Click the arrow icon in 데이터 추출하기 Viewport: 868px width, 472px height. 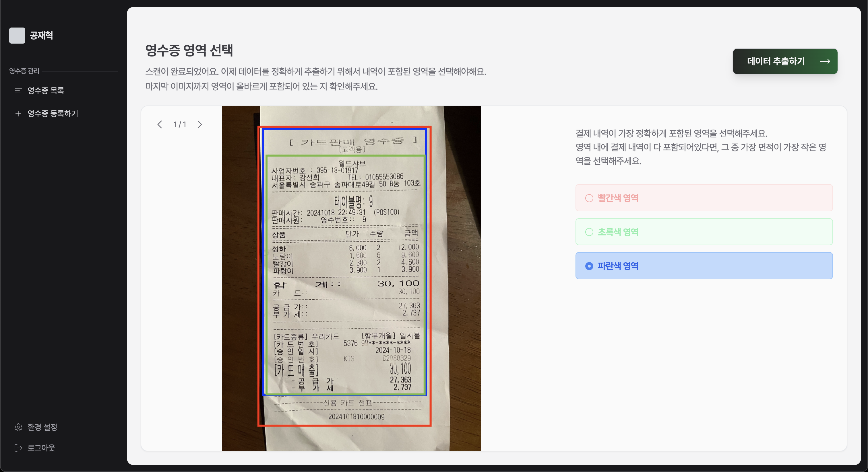(x=825, y=61)
